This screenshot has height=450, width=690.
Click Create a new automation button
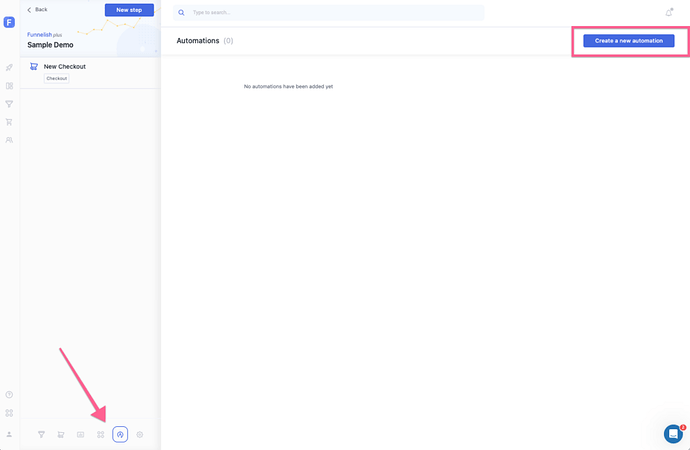pos(628,41)
